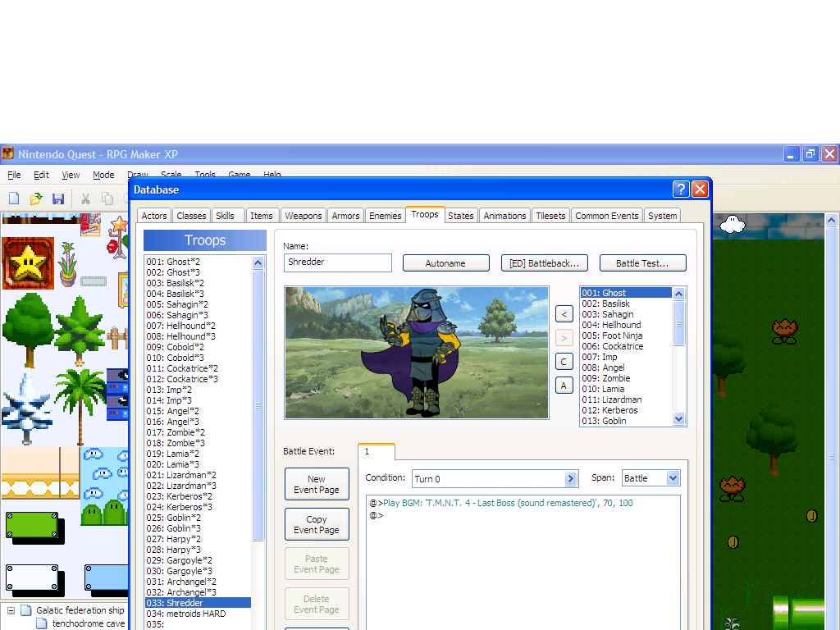Select the 'Galatic federation ship' map
The image size is (840, 630).
80,610
